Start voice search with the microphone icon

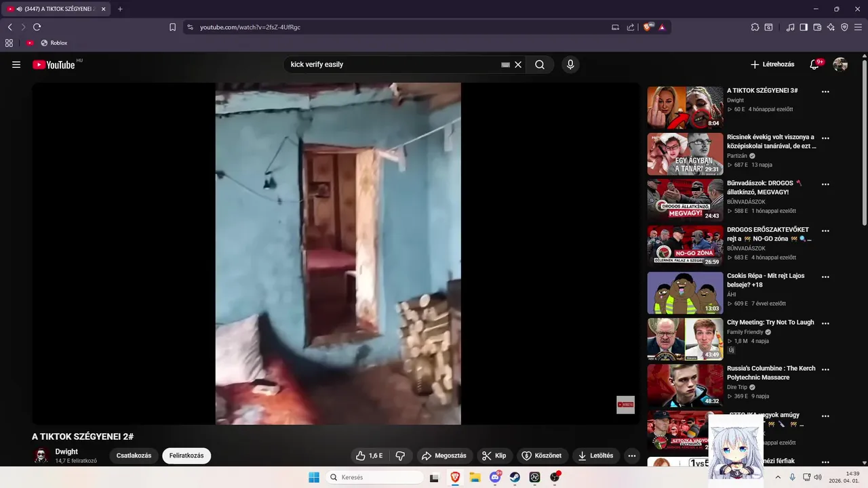pos(570,64)
